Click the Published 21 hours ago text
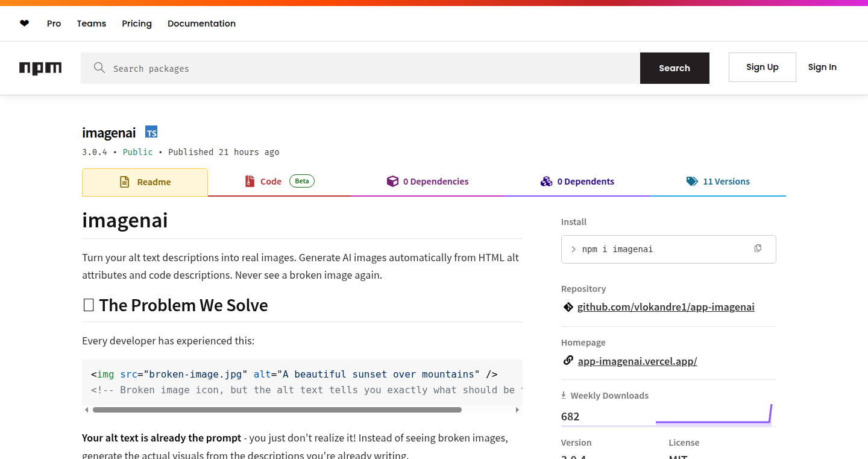Screen dimensions: 868x459 click(x=224, y=152)
